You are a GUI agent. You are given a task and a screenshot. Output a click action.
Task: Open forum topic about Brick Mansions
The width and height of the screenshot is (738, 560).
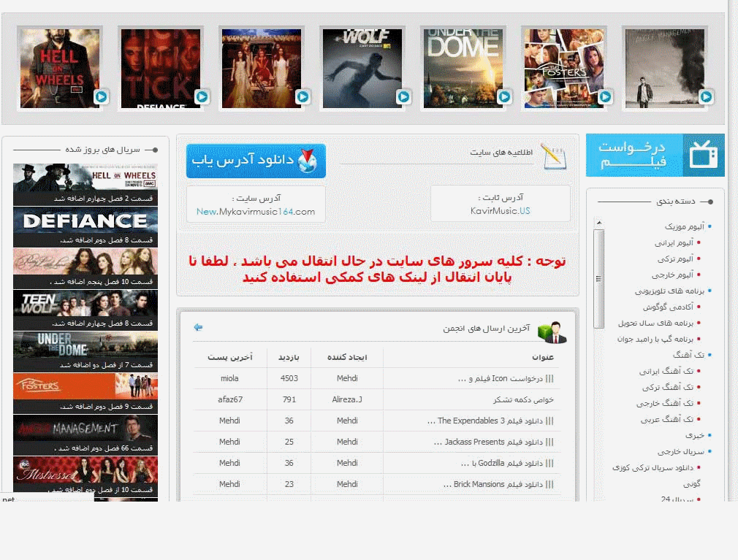[498, 484]
